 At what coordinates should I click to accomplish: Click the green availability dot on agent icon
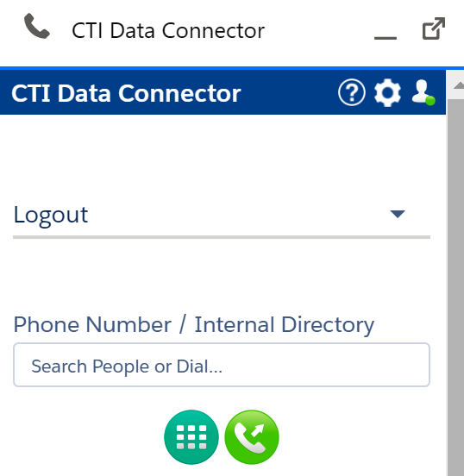430,101
